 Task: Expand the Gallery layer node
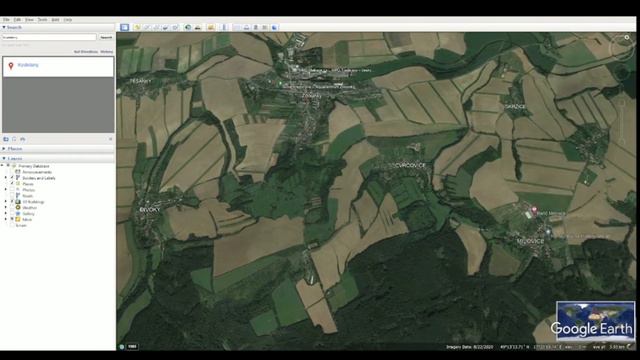pyautogui.click(x=6, y=213)
